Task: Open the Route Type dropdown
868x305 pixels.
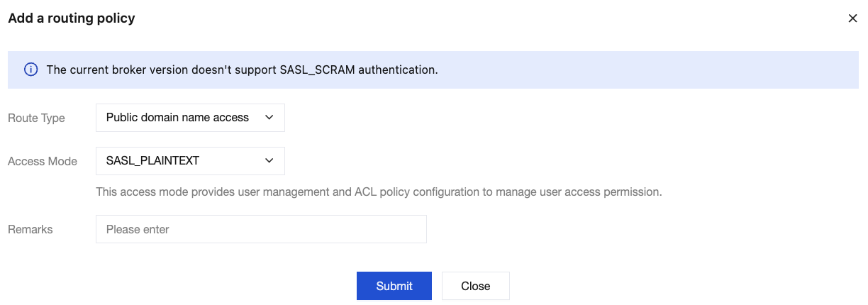Action: click(x=189, y=118)
